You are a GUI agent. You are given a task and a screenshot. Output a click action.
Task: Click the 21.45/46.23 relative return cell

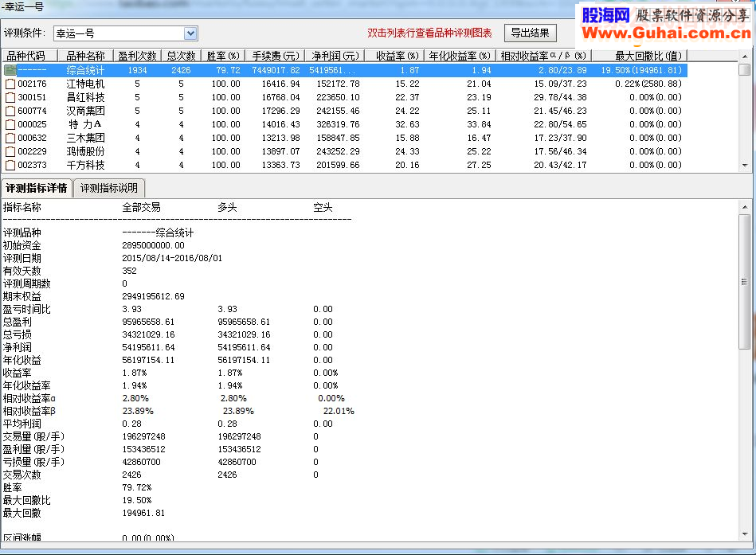[x=560, y=111]
